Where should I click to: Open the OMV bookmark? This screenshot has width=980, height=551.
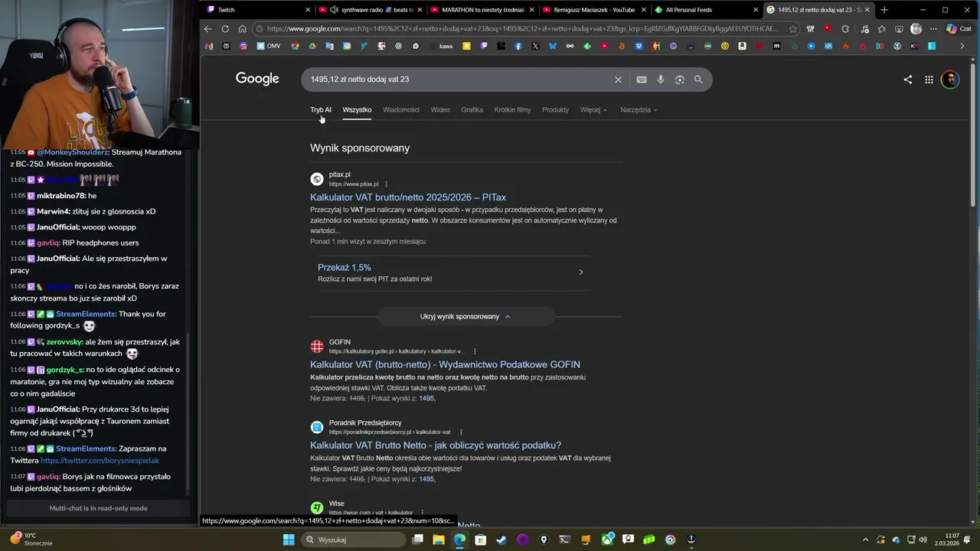coord(269,46)
